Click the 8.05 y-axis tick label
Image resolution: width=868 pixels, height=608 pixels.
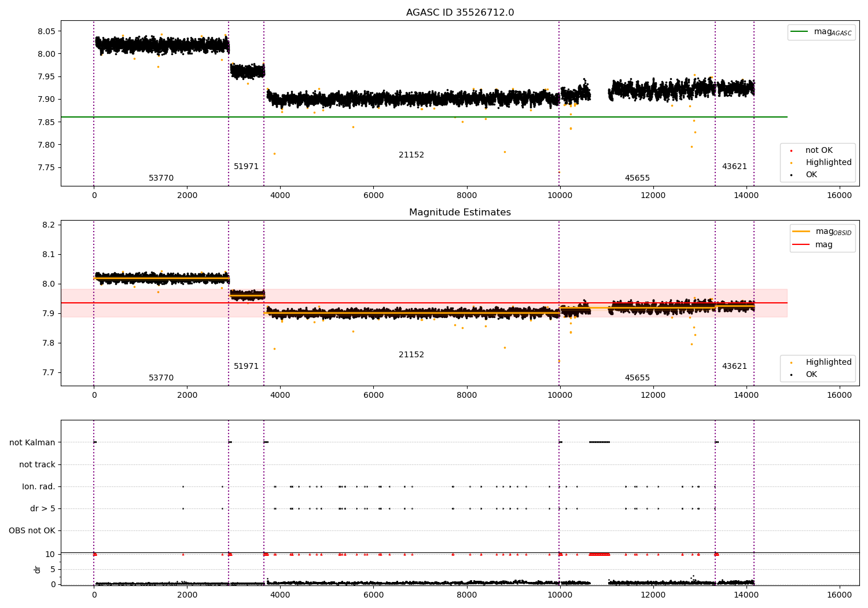tap(46, 31)
